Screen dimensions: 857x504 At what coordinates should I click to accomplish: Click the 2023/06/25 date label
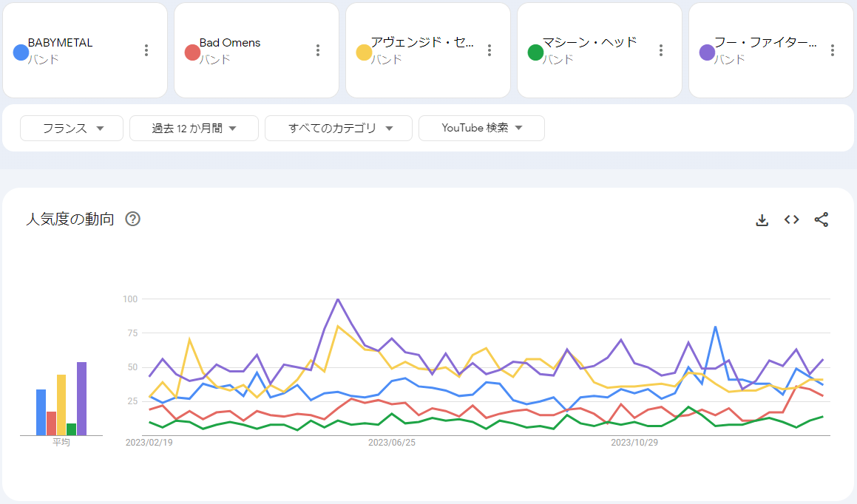coord(392,443)
